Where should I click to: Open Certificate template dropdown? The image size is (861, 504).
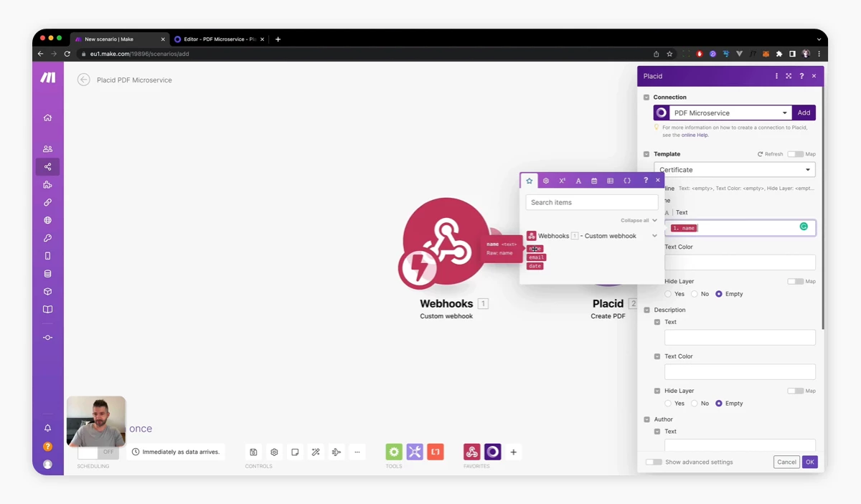735,170
